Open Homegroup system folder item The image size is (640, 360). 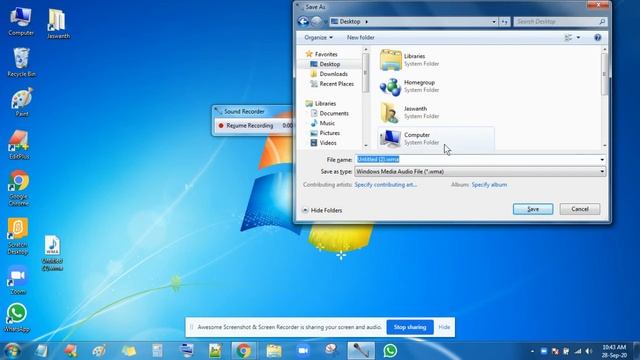pyautogui.click(x=436, y=86)
